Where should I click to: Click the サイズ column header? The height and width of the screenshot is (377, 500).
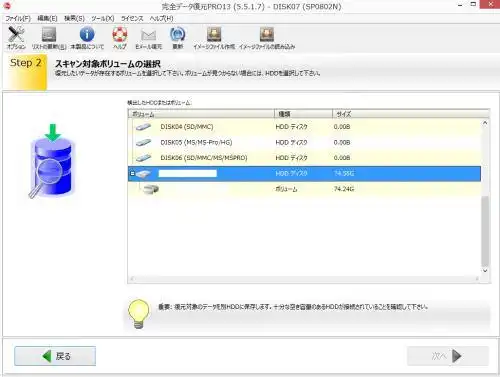point(411,114)
